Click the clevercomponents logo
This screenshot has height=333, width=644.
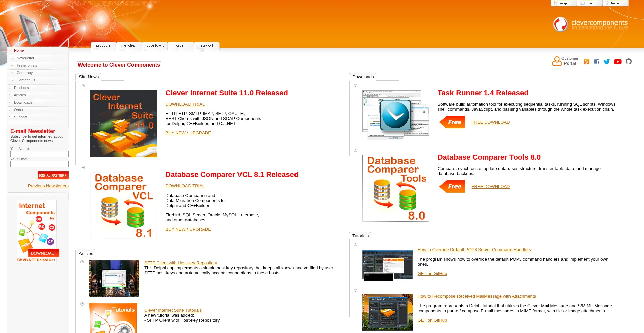pos(590,24)
